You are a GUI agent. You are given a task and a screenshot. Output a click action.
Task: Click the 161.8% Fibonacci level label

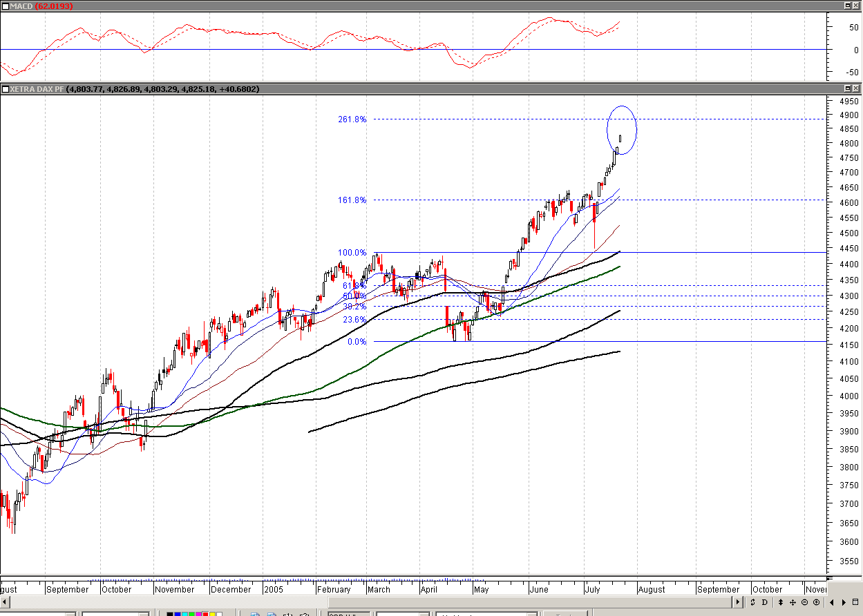[x=352, y=200]
